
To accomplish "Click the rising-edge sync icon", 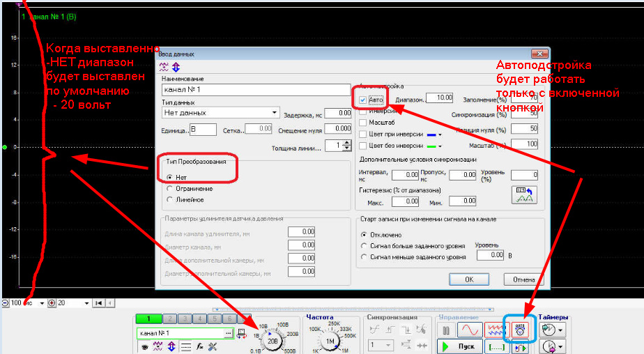I will coord(374,330).
